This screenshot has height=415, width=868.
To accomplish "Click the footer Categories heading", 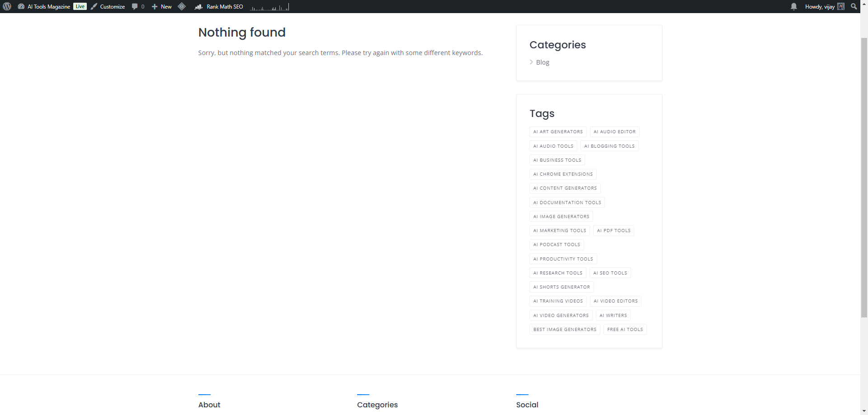I will (x=377, y=405).
